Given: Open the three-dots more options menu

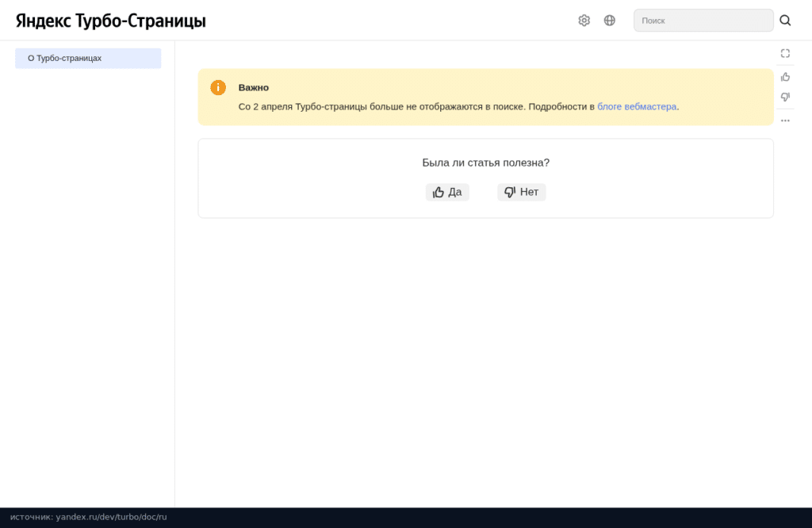Looking at the screenshot, I should [785, 121].
